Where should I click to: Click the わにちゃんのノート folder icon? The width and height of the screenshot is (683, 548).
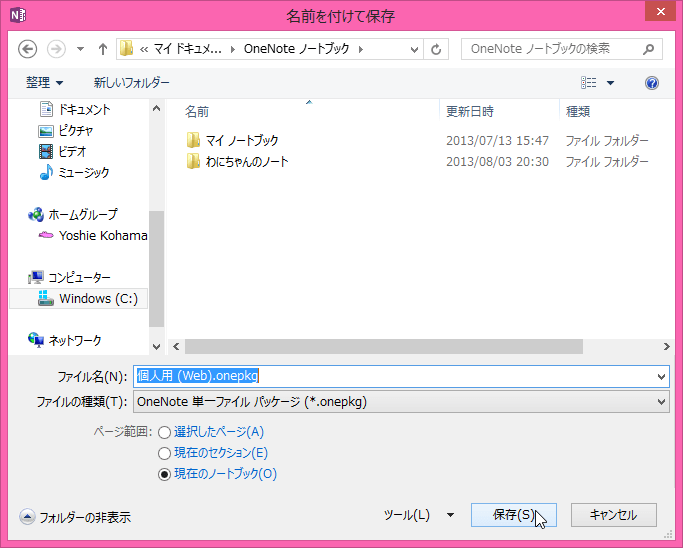coord(193,161)
